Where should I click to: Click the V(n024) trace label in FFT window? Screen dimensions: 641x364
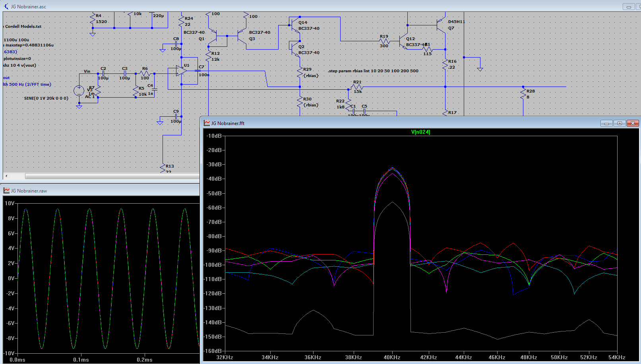(x=420, y=132)
